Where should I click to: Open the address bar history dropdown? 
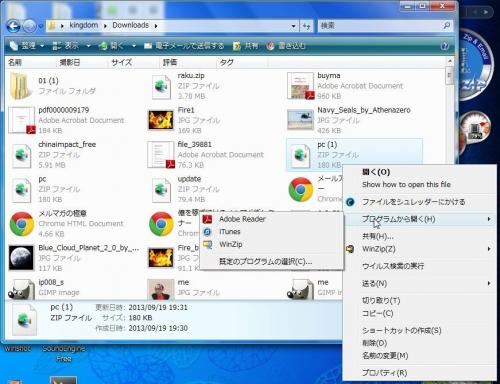pyautogui.click(x=293, y=26)
